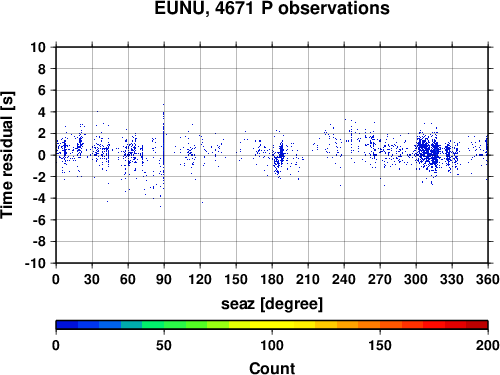Click the orange section of the colorbar
500x375 pixels.
point(358,325)
